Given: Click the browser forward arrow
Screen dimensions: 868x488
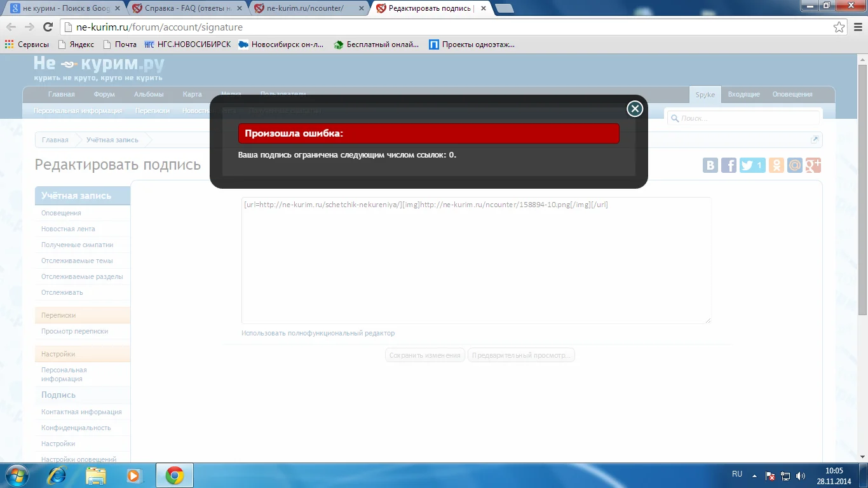Looking at the screenshot, I should (29, 27).
